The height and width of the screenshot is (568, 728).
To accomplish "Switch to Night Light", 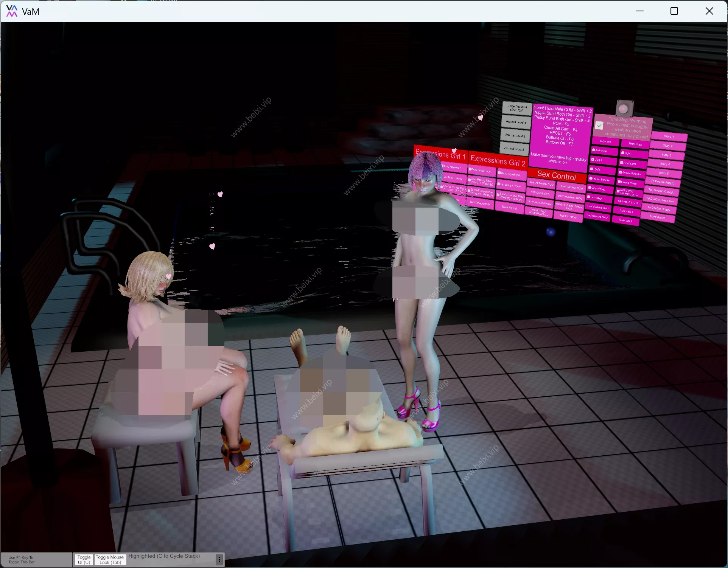I will tap(635, 144).
